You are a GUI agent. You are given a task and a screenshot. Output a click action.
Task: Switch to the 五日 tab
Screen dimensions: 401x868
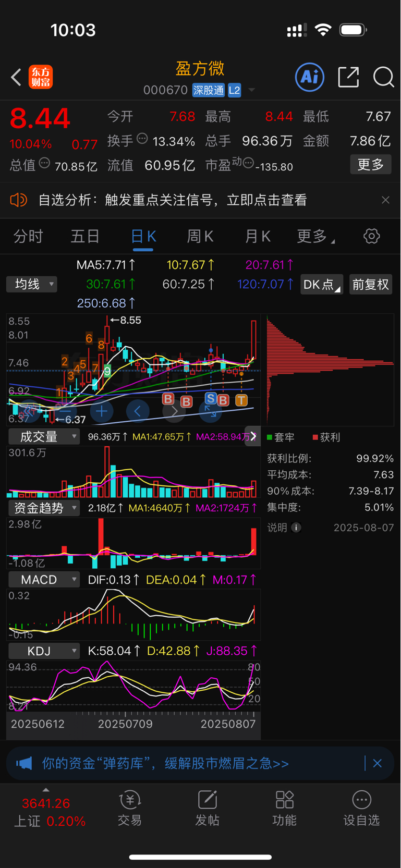pos(85,236)
